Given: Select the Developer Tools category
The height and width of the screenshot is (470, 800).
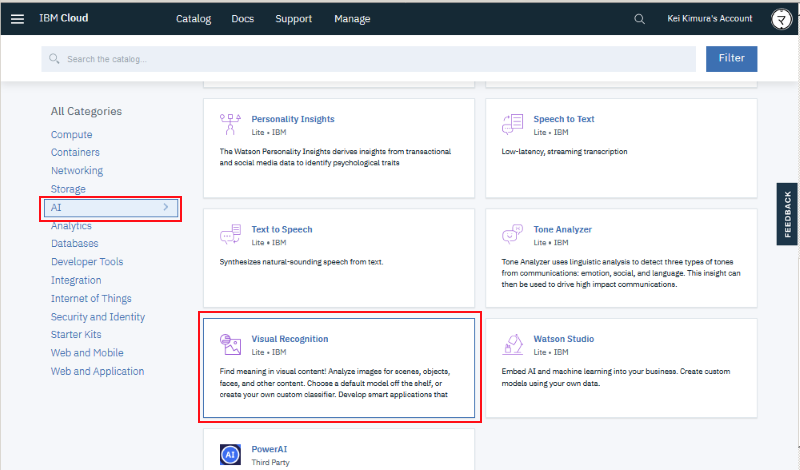Looking at the screenshot, I should tap(87, 262).
